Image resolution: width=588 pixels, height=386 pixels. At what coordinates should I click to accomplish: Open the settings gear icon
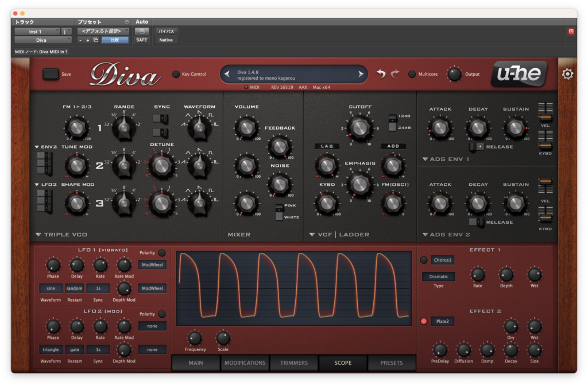[x=567, y=74]
